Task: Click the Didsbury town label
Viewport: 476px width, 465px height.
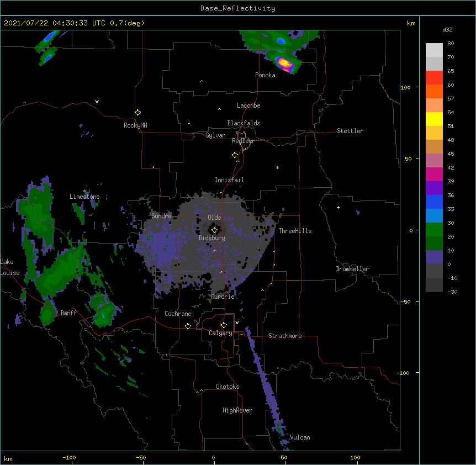Action: coord(212,238)
